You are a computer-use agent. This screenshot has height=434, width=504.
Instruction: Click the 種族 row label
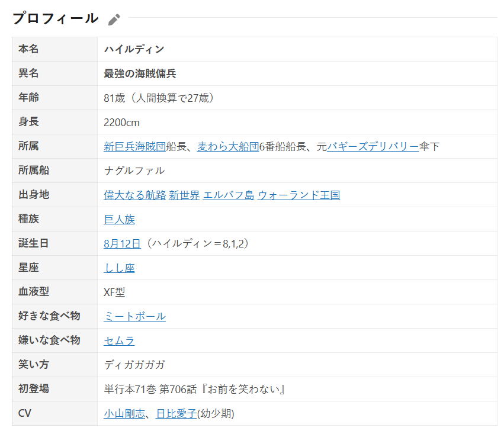28,218
